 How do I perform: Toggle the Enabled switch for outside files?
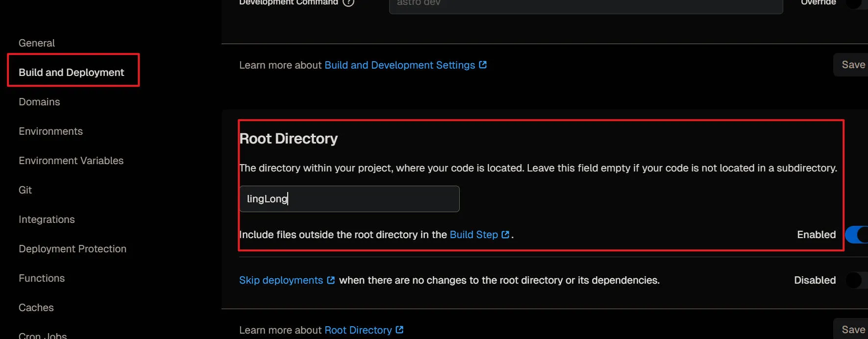[x=857, y=235]
